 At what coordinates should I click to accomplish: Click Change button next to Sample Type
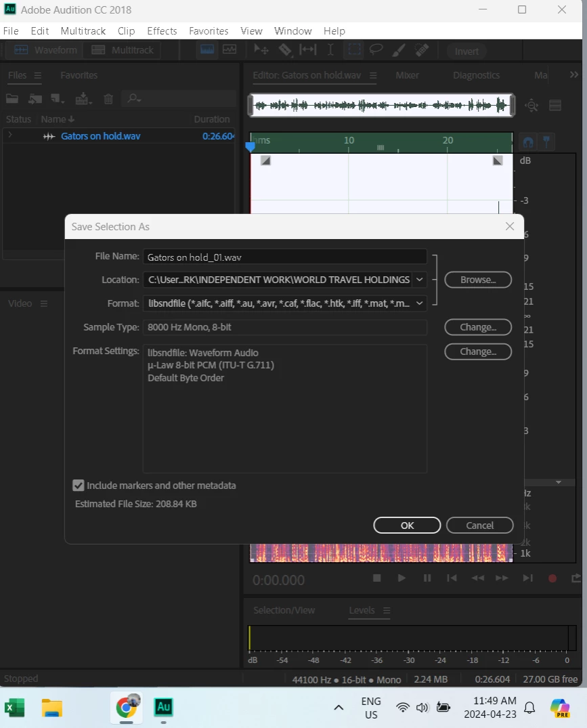point(478,327)
